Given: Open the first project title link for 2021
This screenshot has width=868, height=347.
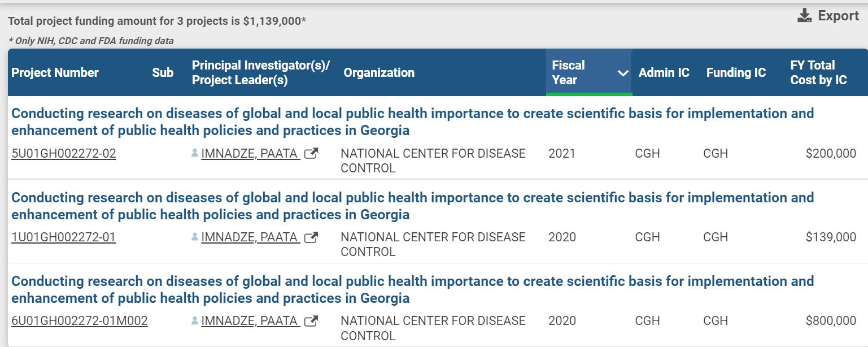Looking at the screenshot, I should [x=412, y=122].
